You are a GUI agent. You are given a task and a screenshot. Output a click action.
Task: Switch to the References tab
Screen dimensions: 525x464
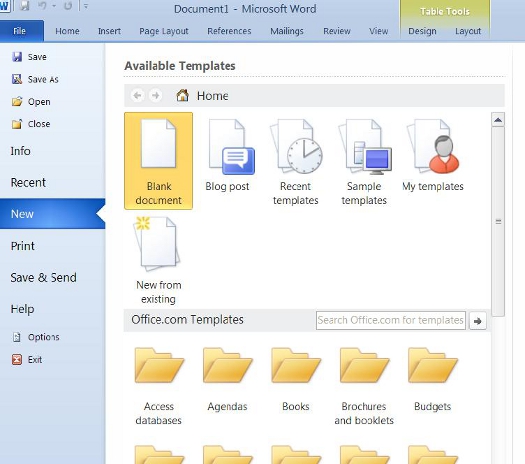coord(229,31)
